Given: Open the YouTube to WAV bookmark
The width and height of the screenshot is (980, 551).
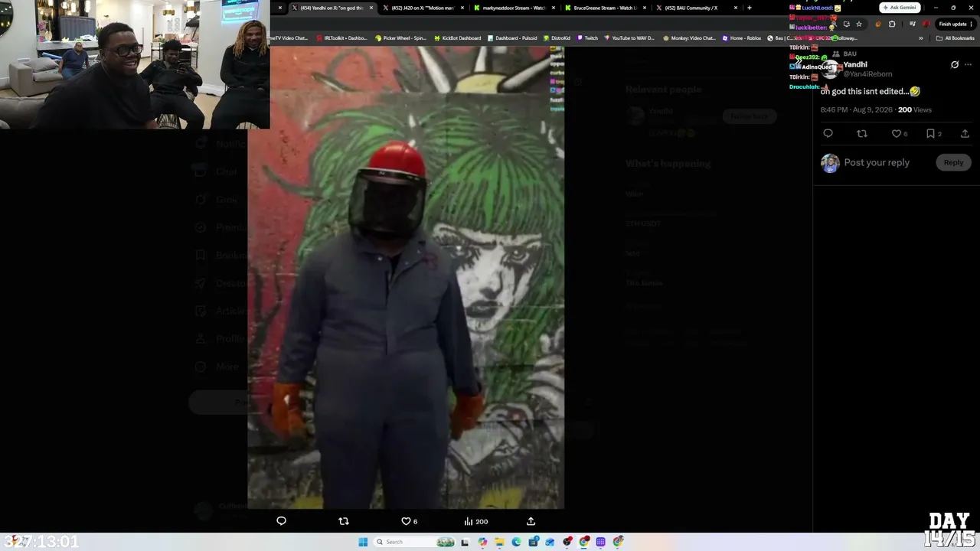Looking at the screenshot, I should 629,38.
